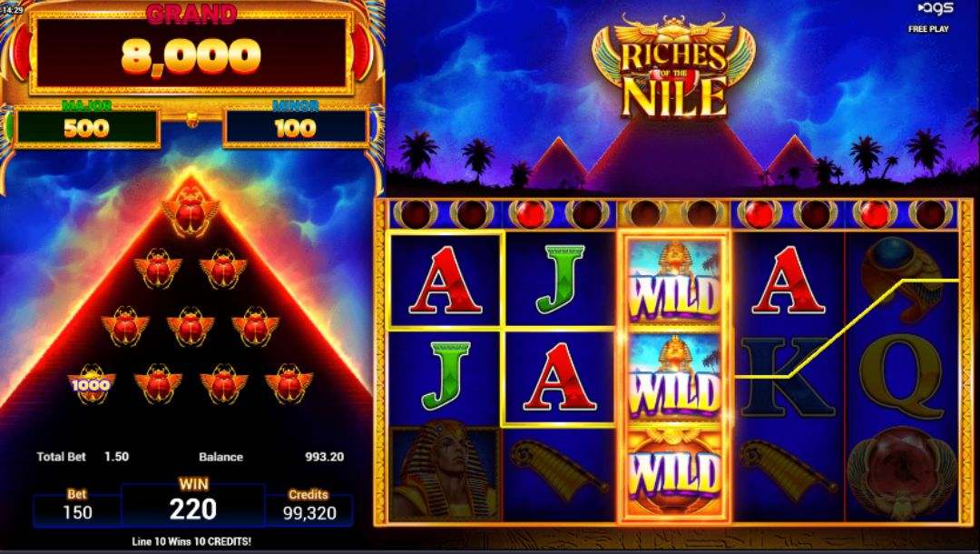
Task: Click the lit red gem above the fifth reel
Action: pos(874,214)
